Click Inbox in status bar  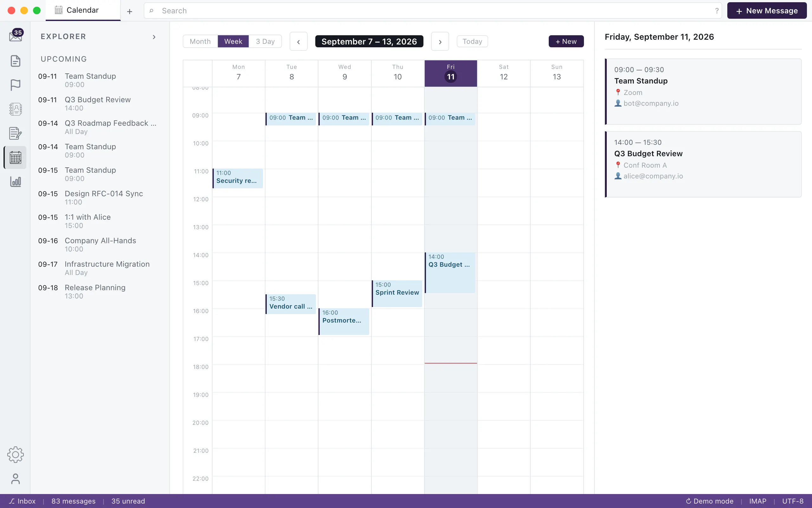tap(22, 501)
